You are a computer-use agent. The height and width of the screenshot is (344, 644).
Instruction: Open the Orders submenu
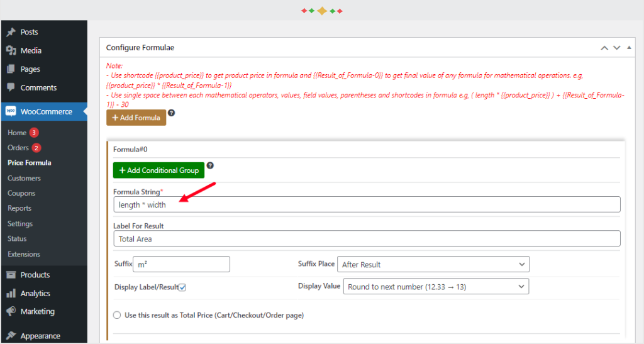point(18,148)
